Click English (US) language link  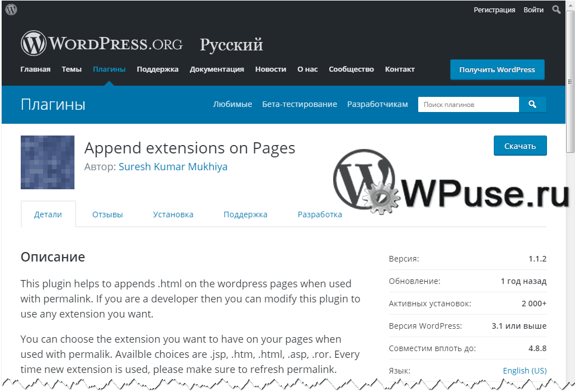click(x=525, y=371)
